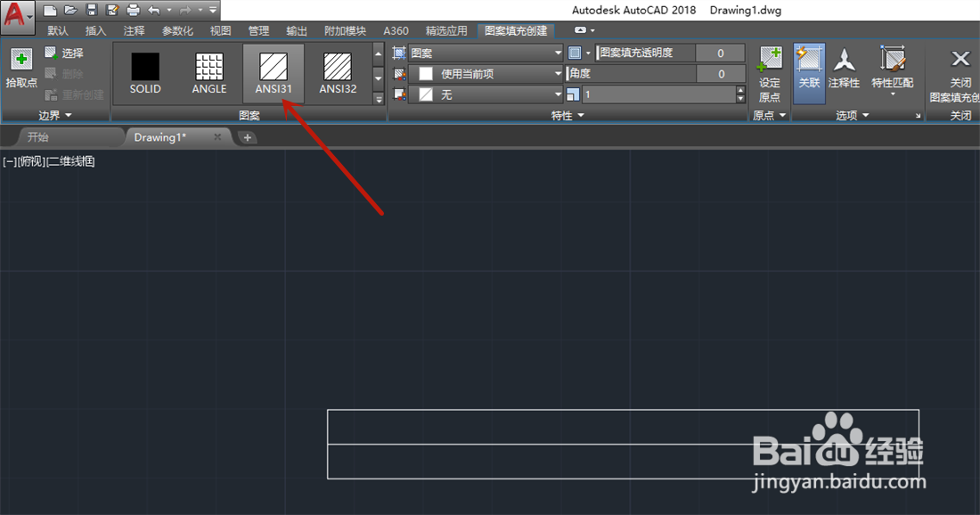Click the pattern gallery up arrow
Image resolution: width=980 pixels, height=515 pixels.
click(x=378, y=53)
